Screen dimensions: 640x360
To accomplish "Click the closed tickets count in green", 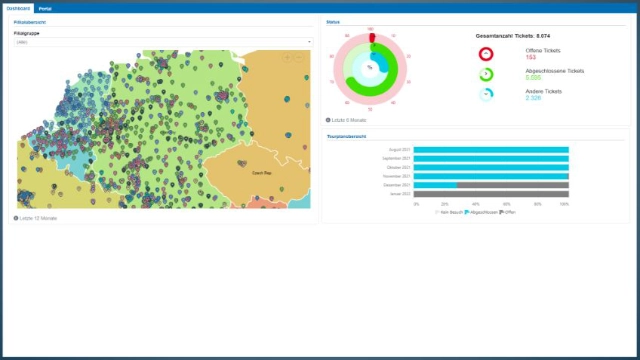I will [x=533, y=78].
